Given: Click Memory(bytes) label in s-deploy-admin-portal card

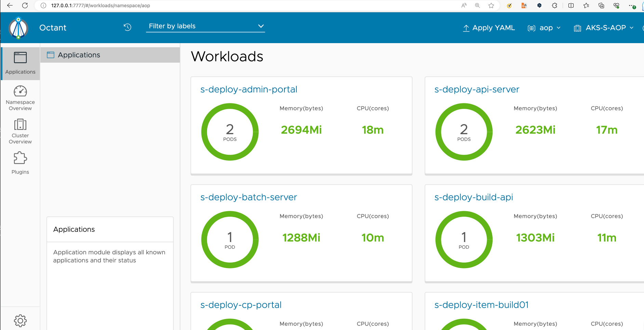Looking at the screenshot, I should 301,109.
